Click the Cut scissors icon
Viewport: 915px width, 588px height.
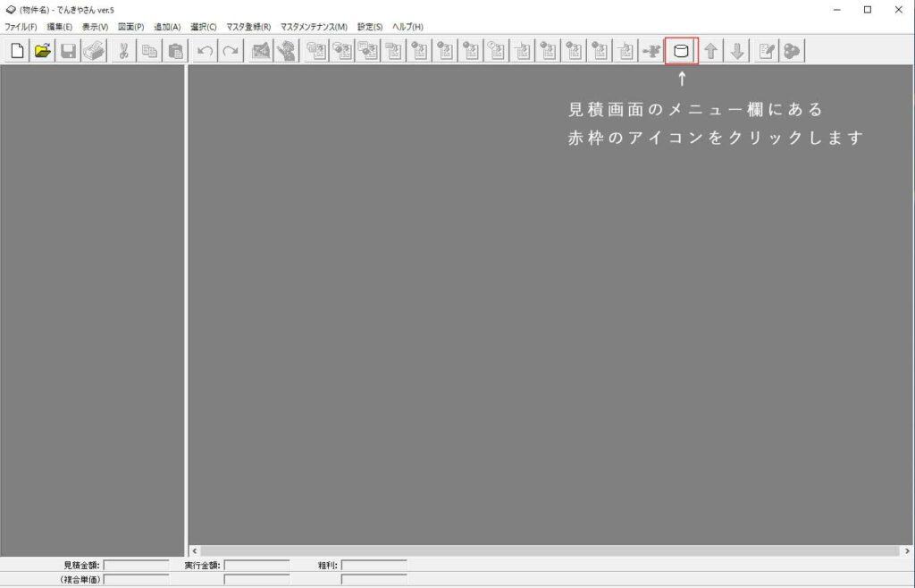(x=123, y=51)
